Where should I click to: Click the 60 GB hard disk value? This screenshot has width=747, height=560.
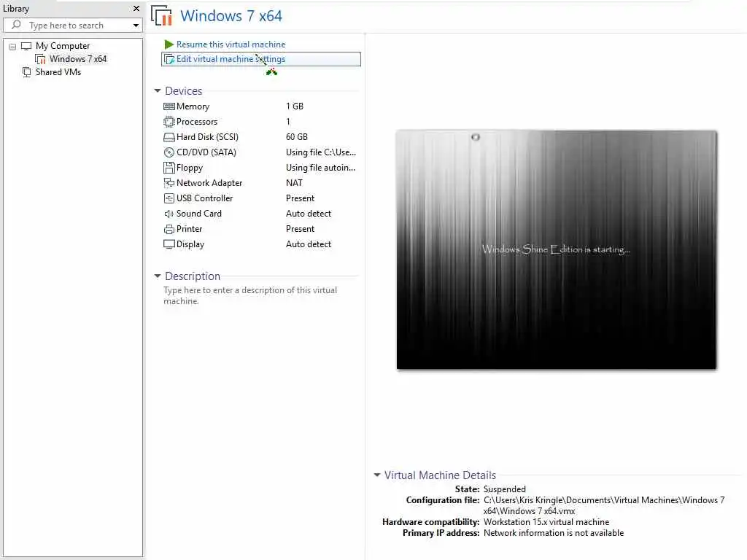coord(297,137)
